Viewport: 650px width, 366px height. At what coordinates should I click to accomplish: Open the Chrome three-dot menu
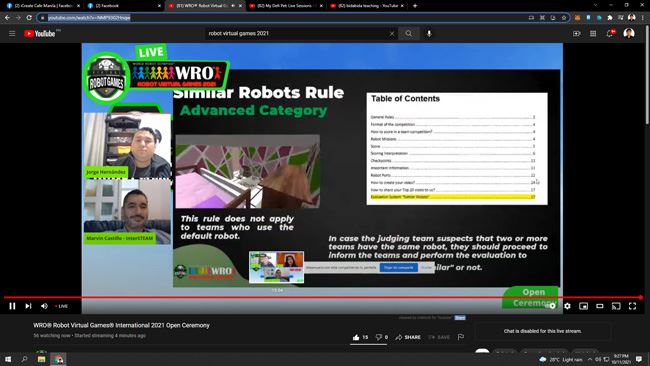[x=643, y=17]
